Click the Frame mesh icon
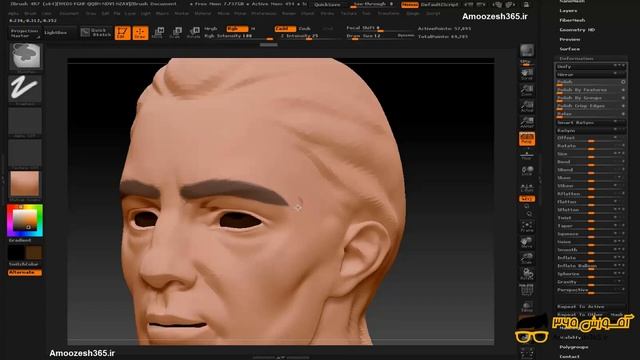Image resolution: width=640 pixels, height=360 pixels. click(527, 227)
